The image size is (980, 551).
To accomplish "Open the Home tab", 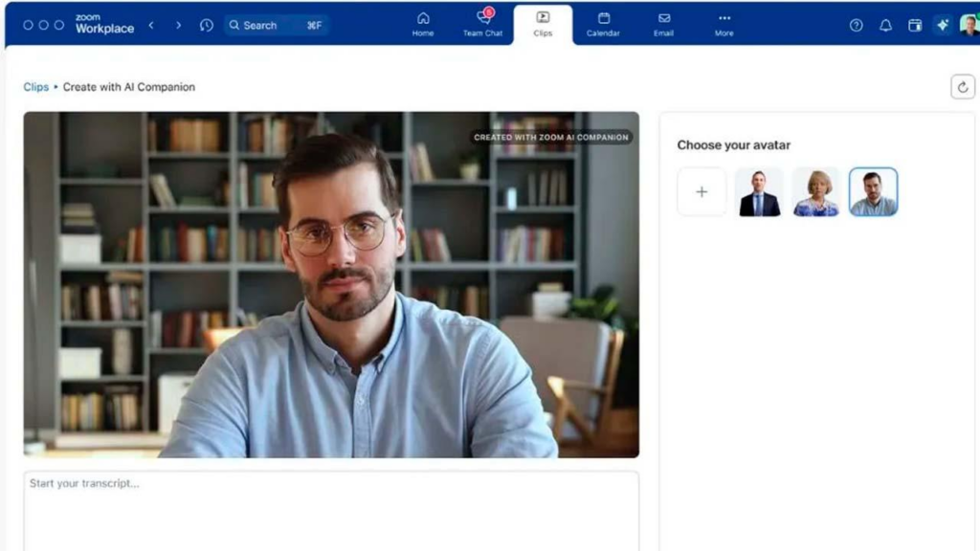I will coord(422,24).
